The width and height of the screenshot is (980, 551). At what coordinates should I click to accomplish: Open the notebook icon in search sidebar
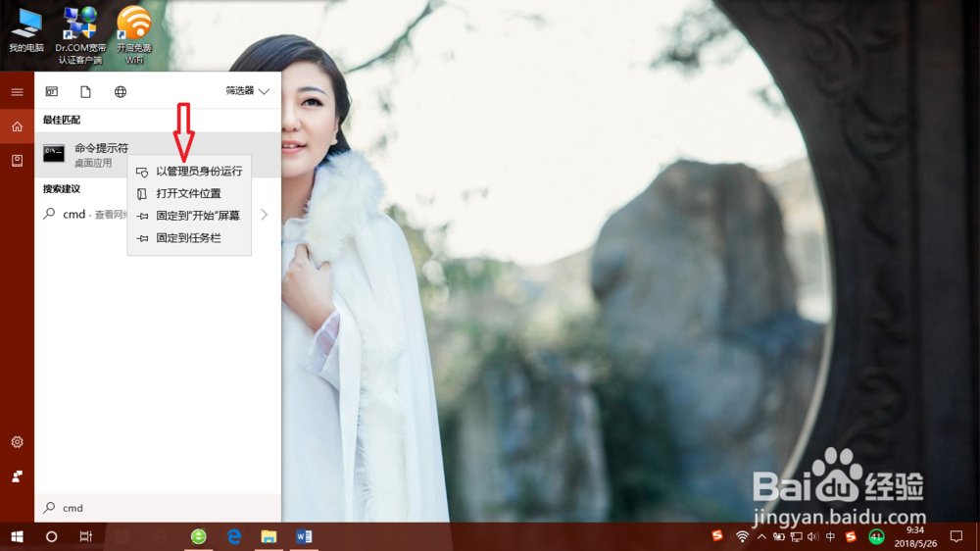coord(17,161)
